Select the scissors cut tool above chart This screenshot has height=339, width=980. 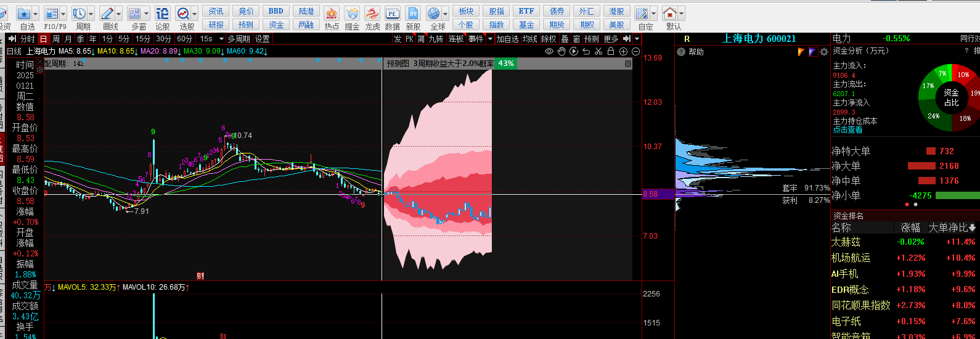point(598,52)
